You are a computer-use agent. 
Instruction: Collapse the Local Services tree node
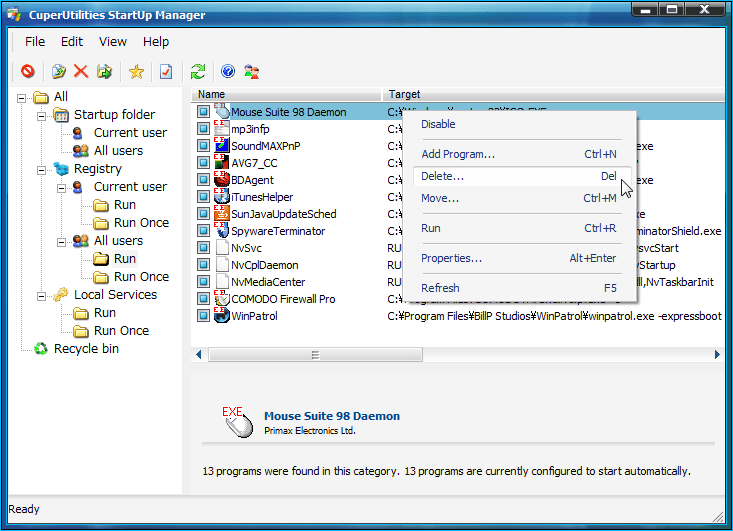click(41, 296)
